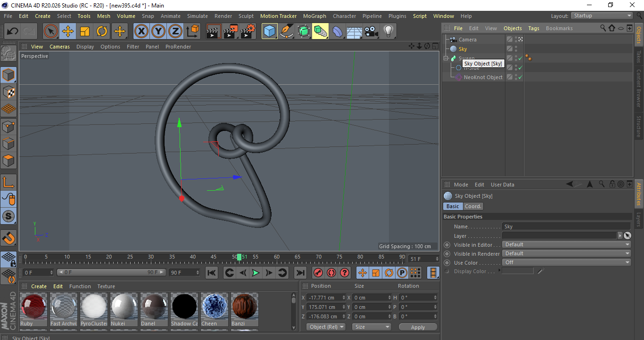The height and width of the screenshot is (340, 644).
Task: Open the spline Pen tool
Action: pos(287,32)
